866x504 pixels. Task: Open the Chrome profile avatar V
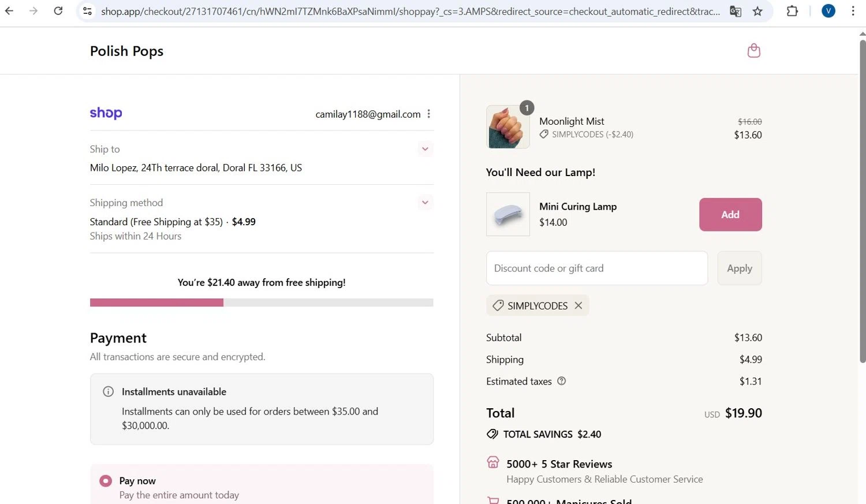[828, 11]
